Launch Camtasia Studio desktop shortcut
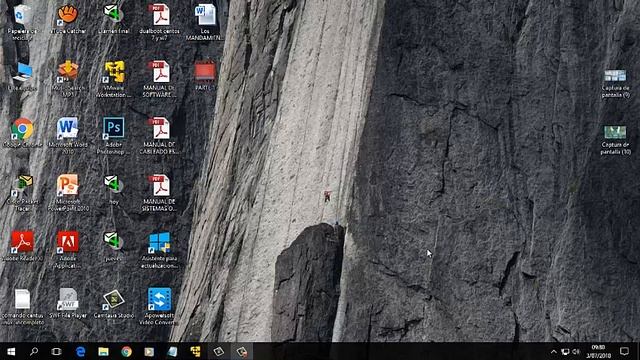 point(114,303)
